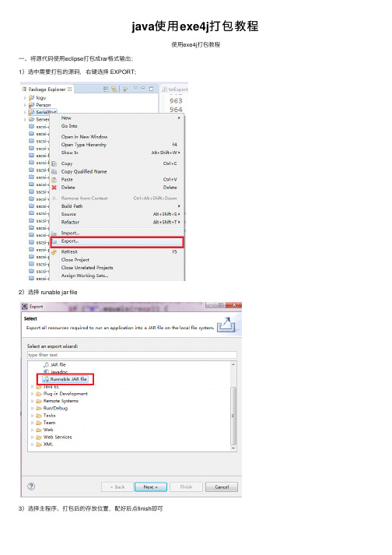Open the New submenu
Image resolution: width=392 pixels, height=555 pixels.
[x=117, y=118]
